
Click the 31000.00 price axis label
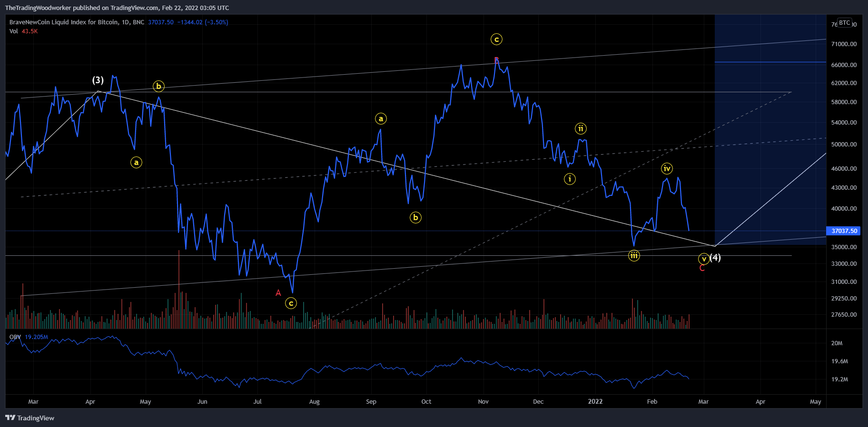[x=844, y=282]
